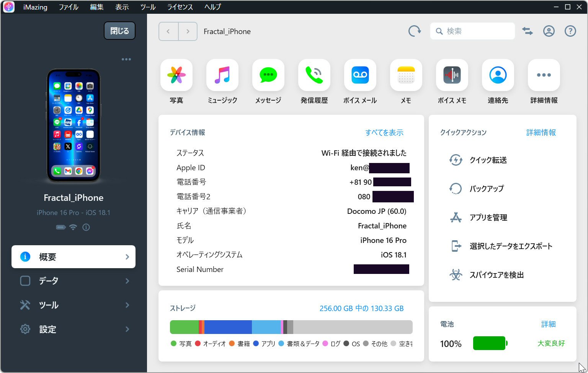Open the iMazing menu in the menu bar
Screen dimensions: 588x373
pyautogui.click(x=35, y=7)
